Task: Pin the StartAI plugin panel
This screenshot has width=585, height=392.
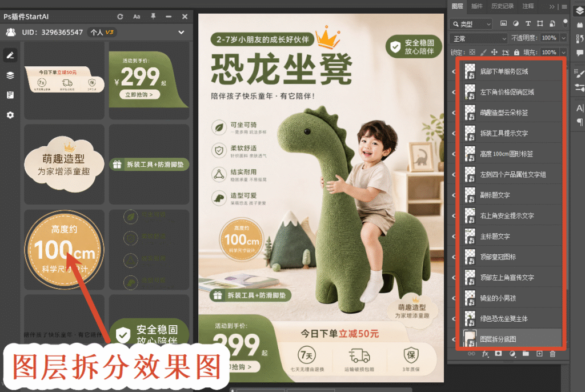Action: [x=153, y=17]
